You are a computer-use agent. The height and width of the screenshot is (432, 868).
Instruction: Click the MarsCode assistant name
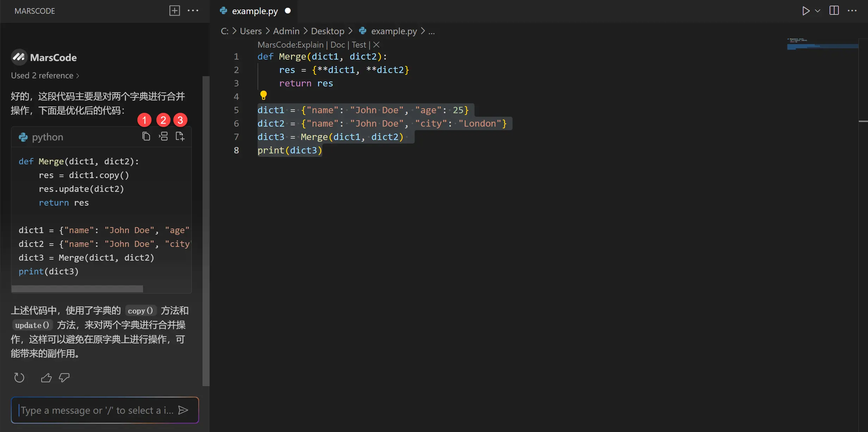(x=53, y=57)
